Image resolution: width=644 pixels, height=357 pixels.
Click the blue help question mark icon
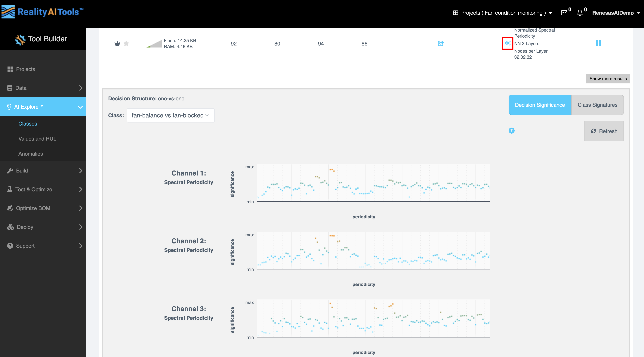coord(511,131)
